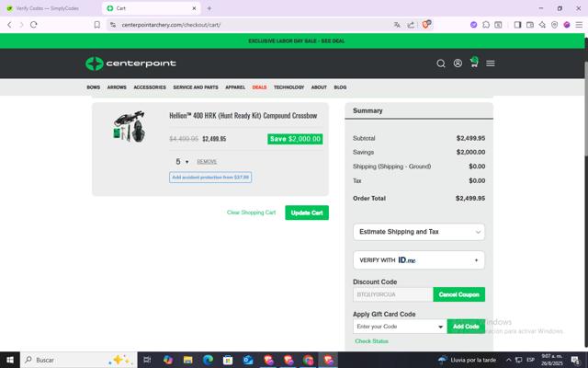Open Outlook from the taskbar

(x=248, y=360)
